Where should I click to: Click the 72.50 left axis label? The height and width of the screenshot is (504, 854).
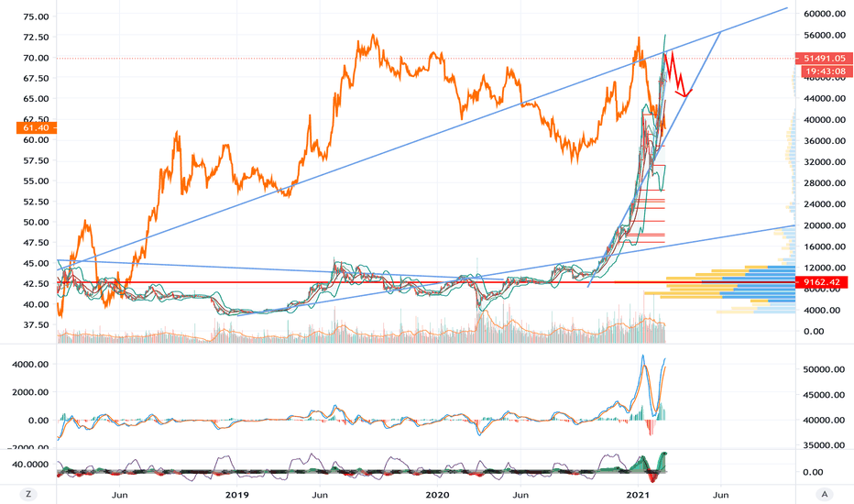(x=36, y=37)
